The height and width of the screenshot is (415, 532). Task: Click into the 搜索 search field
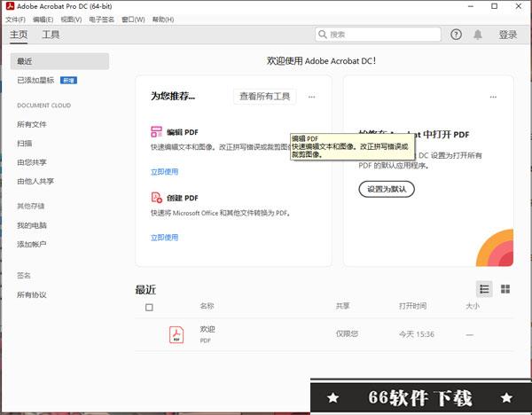(x=378, y=35)
